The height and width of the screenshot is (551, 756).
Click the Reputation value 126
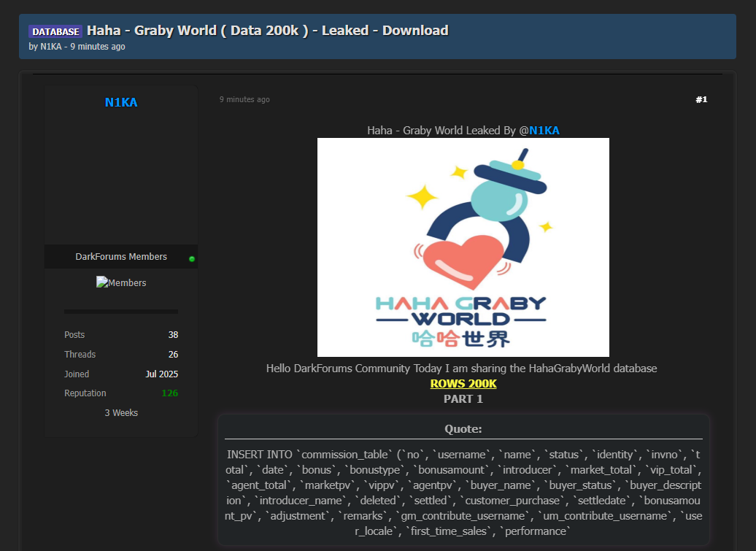click(170, 393)
